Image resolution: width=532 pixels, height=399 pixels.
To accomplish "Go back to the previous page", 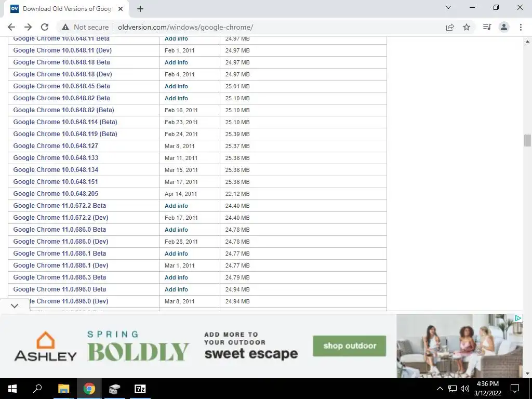I will [11, 27].
